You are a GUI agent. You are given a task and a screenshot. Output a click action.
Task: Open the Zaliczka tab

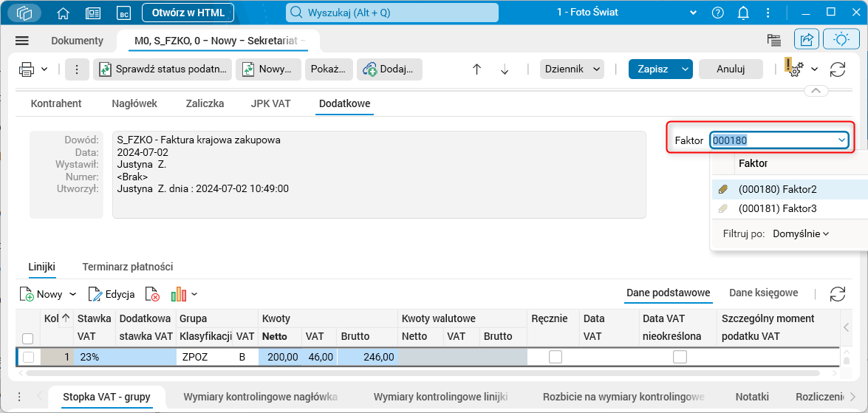pyautogui.click(x=205, y=103)
